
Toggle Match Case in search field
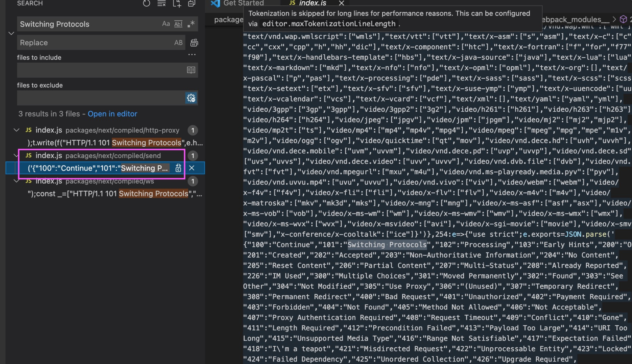tap(166, 24)
